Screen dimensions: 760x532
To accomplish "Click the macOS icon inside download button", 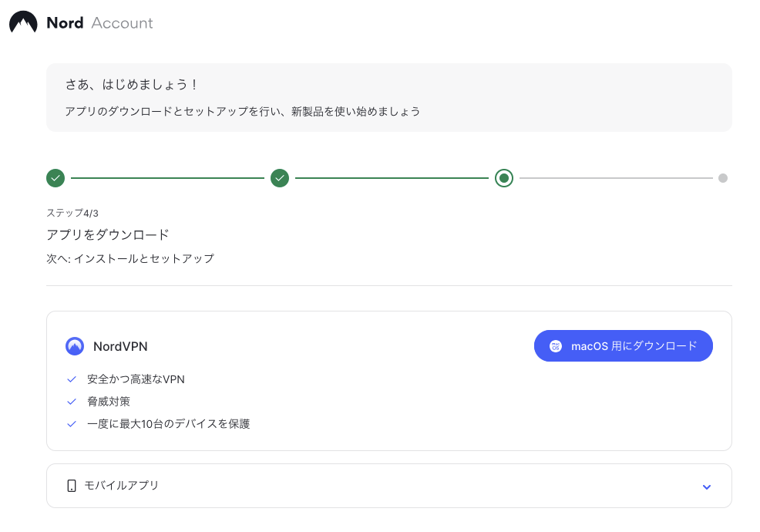I will click(556, 346).
